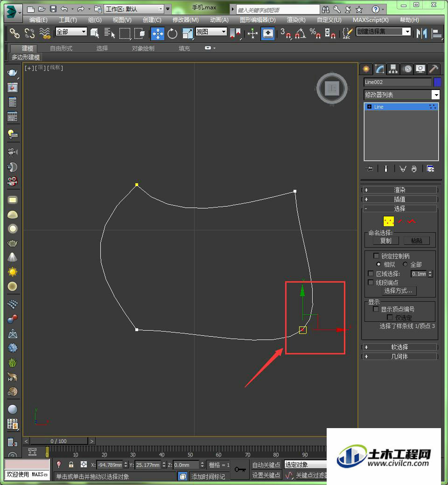Open the Modify panel tab
Viewport: 448px width, 485px height.
(x=379, y=69)
